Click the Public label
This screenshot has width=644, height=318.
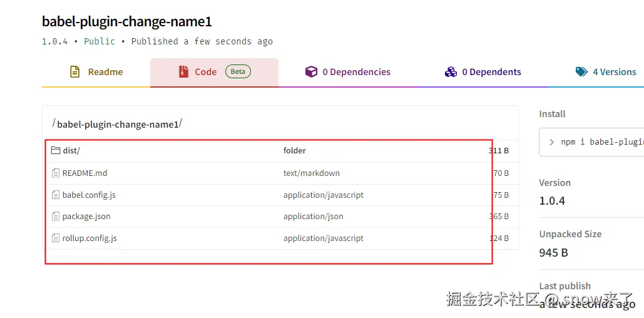pos(100,41)
